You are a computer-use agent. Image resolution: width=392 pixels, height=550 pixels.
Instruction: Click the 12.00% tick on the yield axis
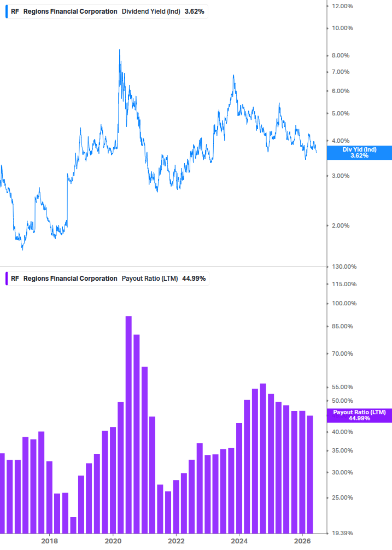coord(342,6)
